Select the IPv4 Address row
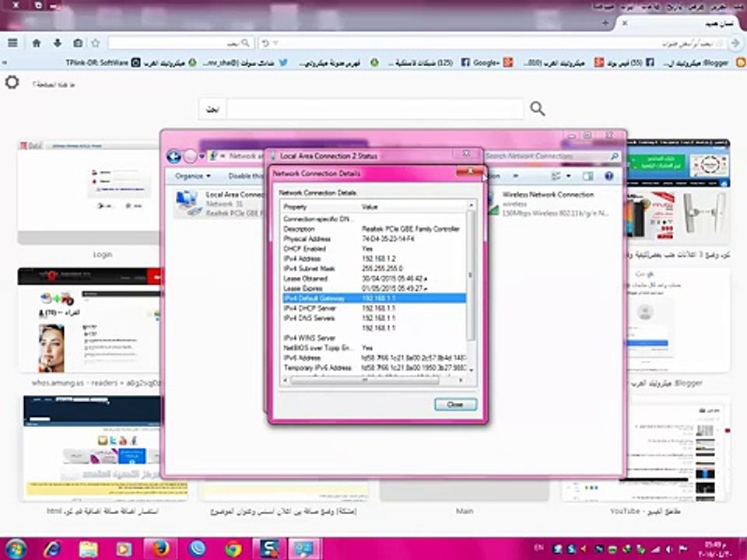 (x=374, y=258)
